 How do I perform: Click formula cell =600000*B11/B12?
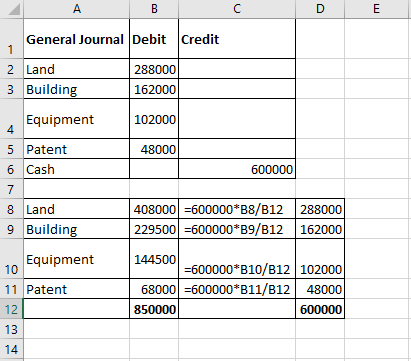tap(237, 289)
